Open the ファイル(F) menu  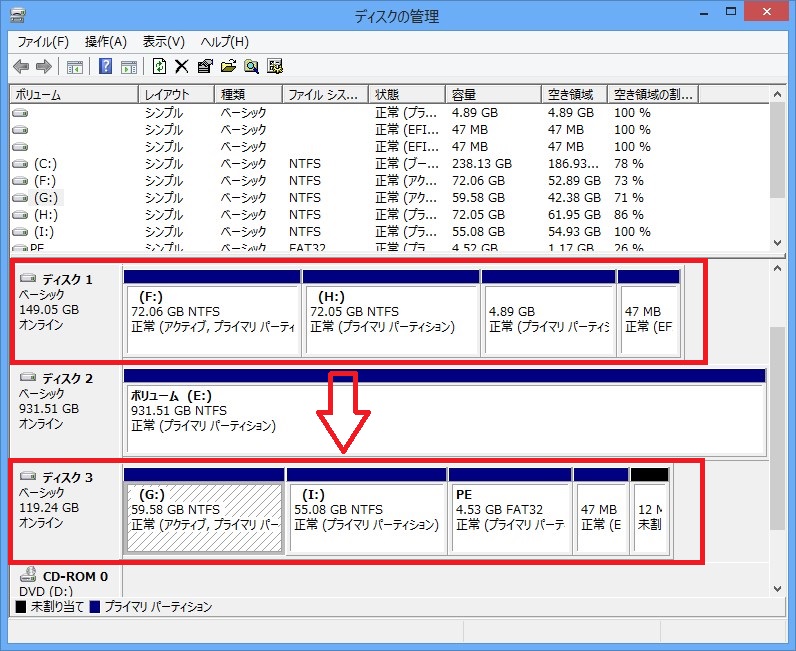coord(43,42)
